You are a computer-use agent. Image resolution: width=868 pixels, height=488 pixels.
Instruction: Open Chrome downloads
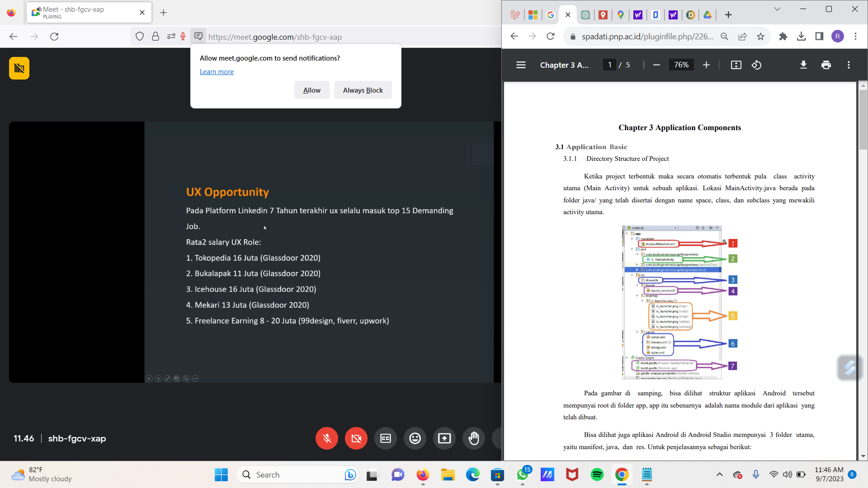pyautogui.click(x=801, y=37)
